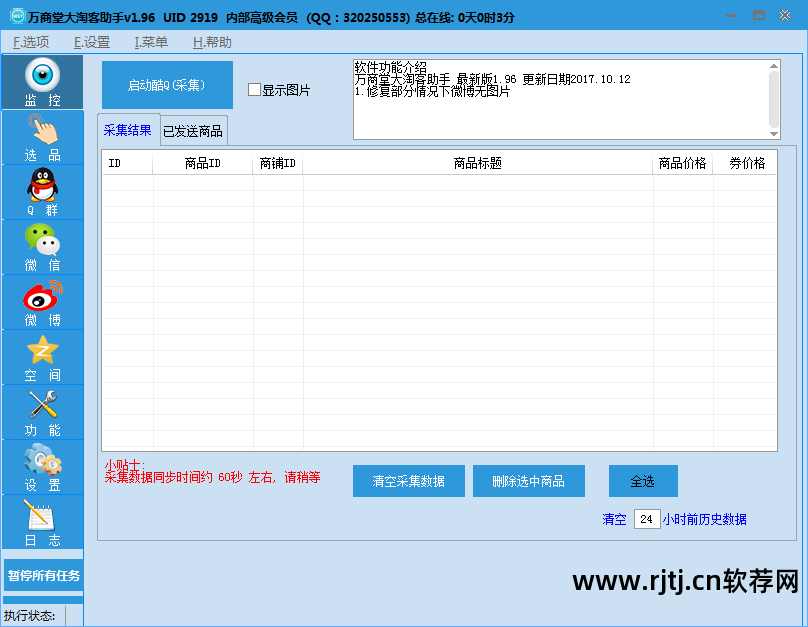Open the 功能 tools wrench icon
Image resolution: width=808 pixels, height=627 pixels.
(42, 413)
